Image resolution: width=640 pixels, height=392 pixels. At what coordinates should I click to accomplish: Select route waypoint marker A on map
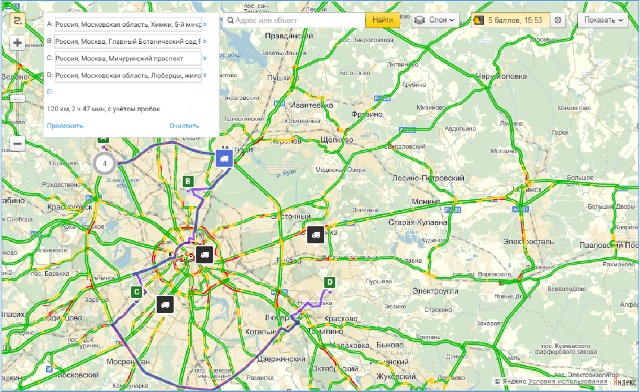tap(103, 139)
